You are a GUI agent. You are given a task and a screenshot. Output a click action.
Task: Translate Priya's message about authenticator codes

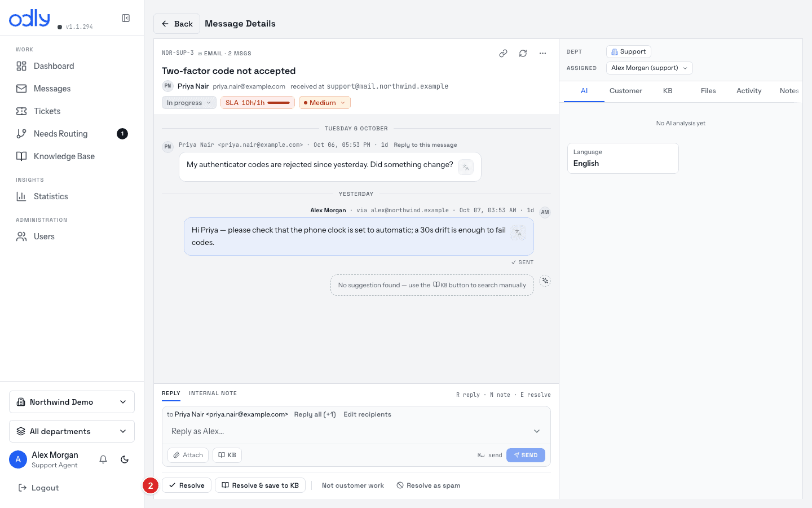(x=466, y=167)
